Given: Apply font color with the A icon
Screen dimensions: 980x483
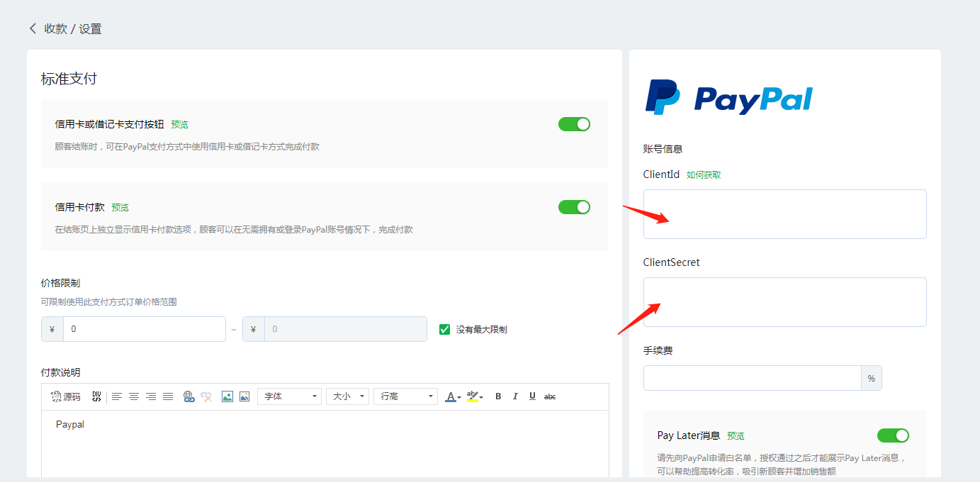Looking at the screenshot, I should [x=450, y=396].
